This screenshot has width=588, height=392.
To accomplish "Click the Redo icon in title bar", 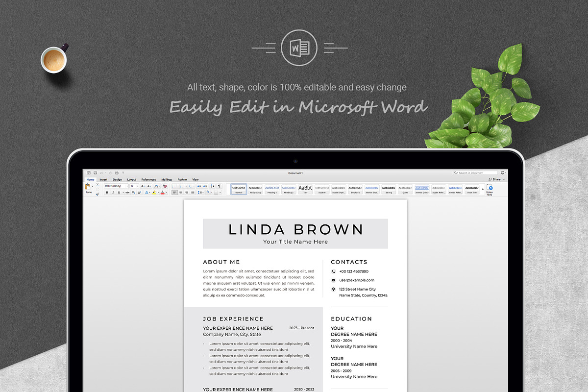I will tap(110, 173).
